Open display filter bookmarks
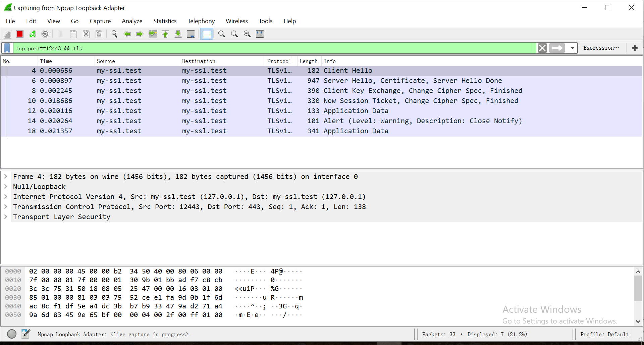The height and width of the screenshot is (345, 644). pos(7,48)
